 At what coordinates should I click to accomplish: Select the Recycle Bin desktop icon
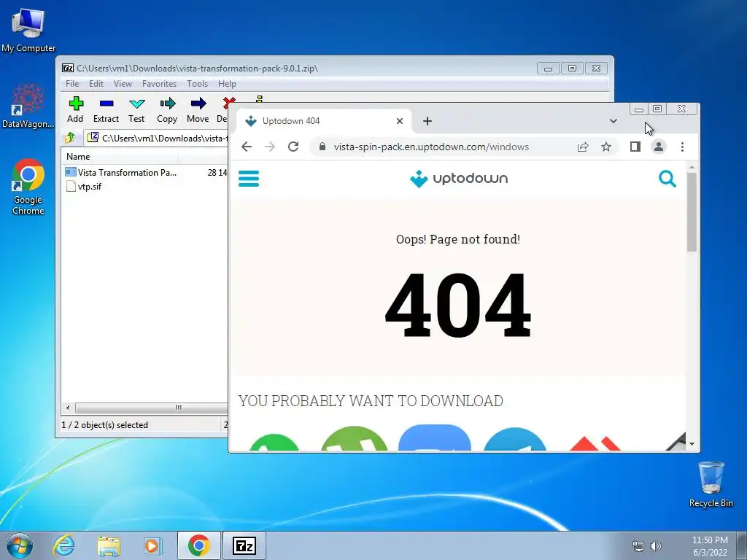click(x=711, y=484)
